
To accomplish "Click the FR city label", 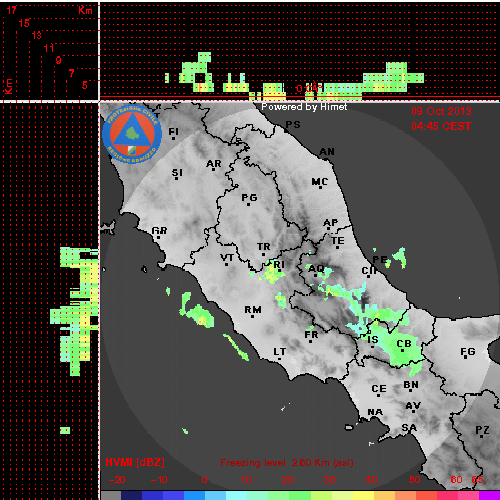I will pos(311,335).
